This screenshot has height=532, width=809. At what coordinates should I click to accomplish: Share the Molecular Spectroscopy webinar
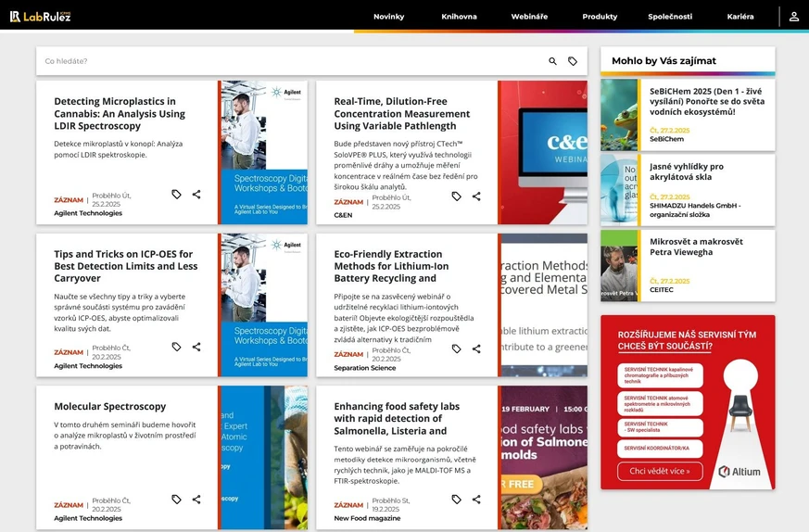(196, 500)
